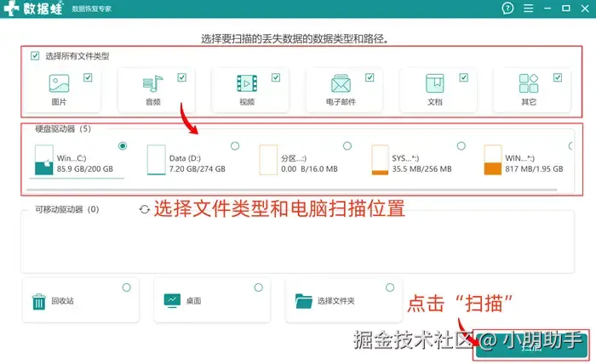Click the 35.5 MB/256 MB text

coord(422,169)
